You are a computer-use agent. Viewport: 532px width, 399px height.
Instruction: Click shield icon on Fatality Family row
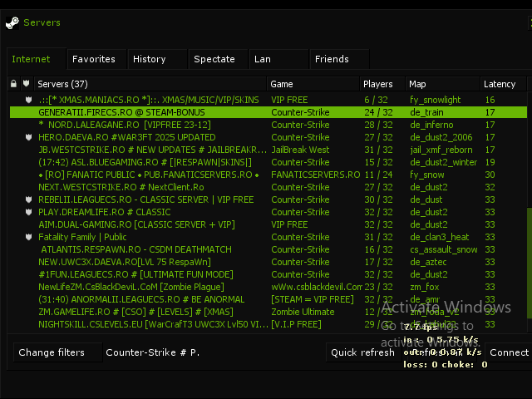coord(28,237)
